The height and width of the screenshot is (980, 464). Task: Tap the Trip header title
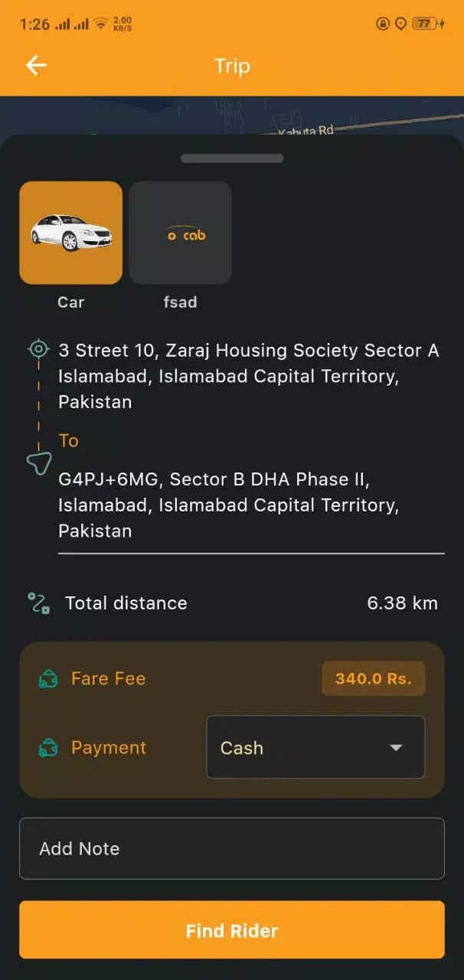coord(232,66)
